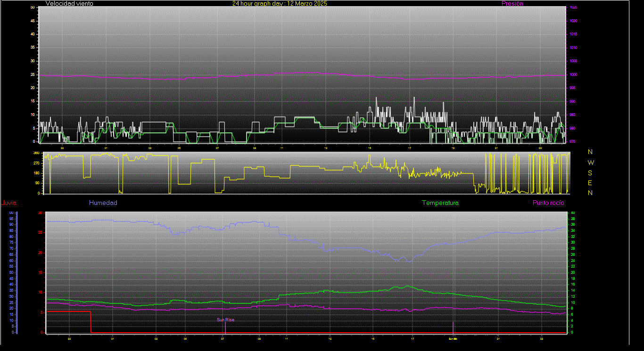Click the '50' value on the wind speed axis
The image size is (644, 351).
[x=33, y=8]
